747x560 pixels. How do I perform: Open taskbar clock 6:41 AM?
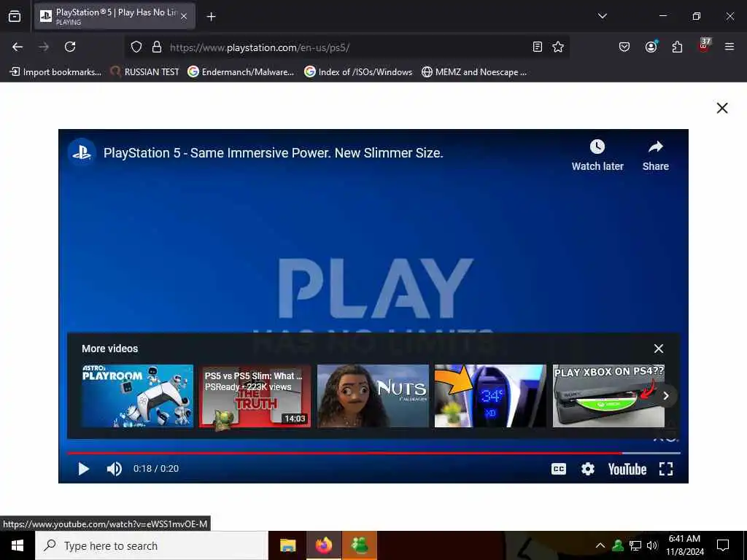pos(684,545)
